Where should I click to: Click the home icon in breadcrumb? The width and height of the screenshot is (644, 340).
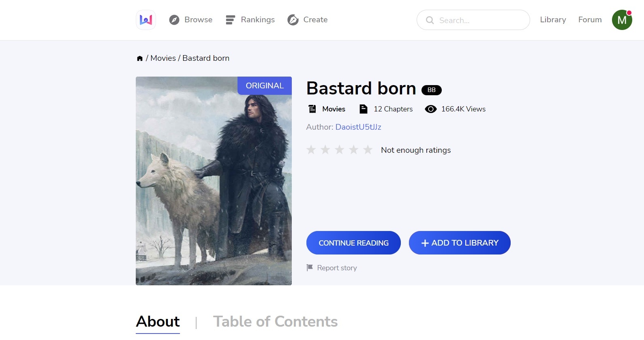(x=140, y=58)
